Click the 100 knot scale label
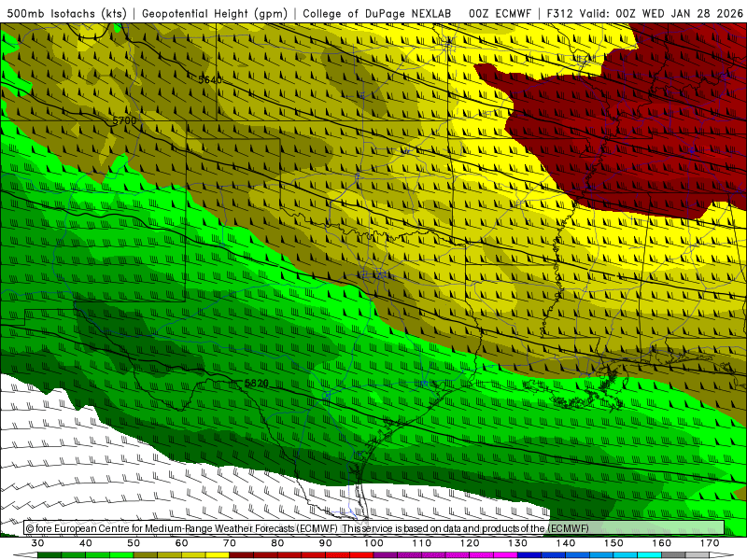The image size is (747, 560). 373,543
